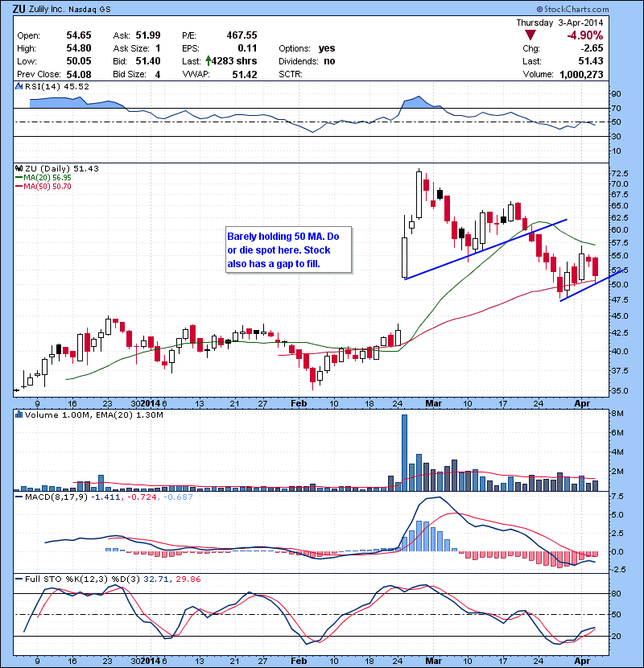Click the 20 label on stochastic axis
The height and width of the screenshot is (668, 644).
[x=616, y=636]
